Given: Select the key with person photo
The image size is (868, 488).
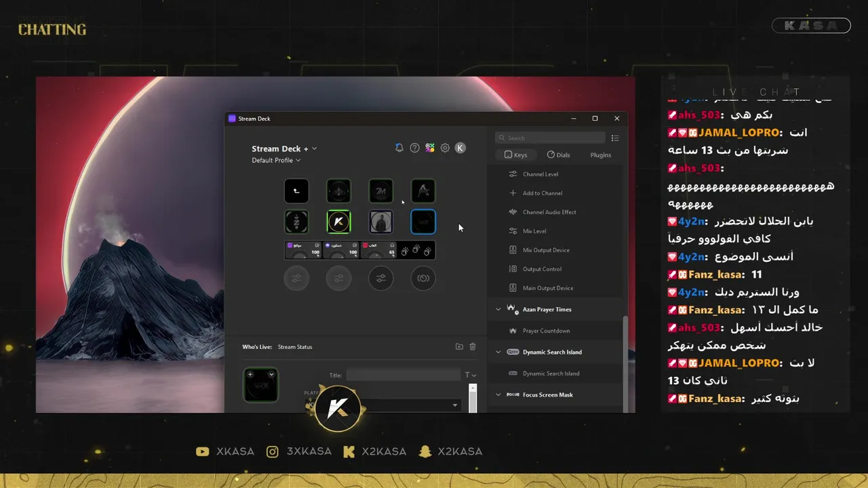Looking at the screenshot, I should [381, 222].
